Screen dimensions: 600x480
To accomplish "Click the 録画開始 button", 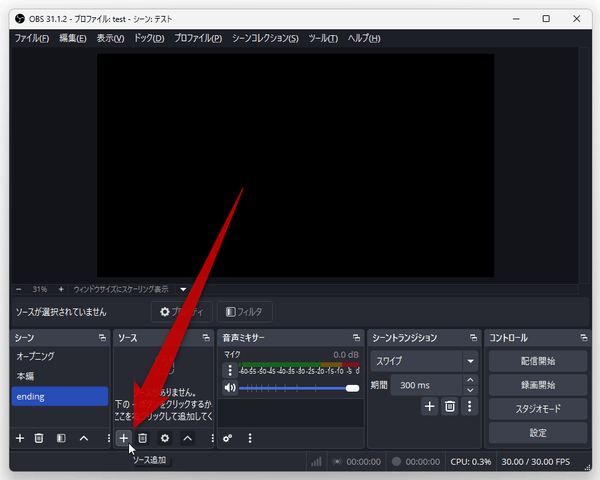I will (538, 385).
